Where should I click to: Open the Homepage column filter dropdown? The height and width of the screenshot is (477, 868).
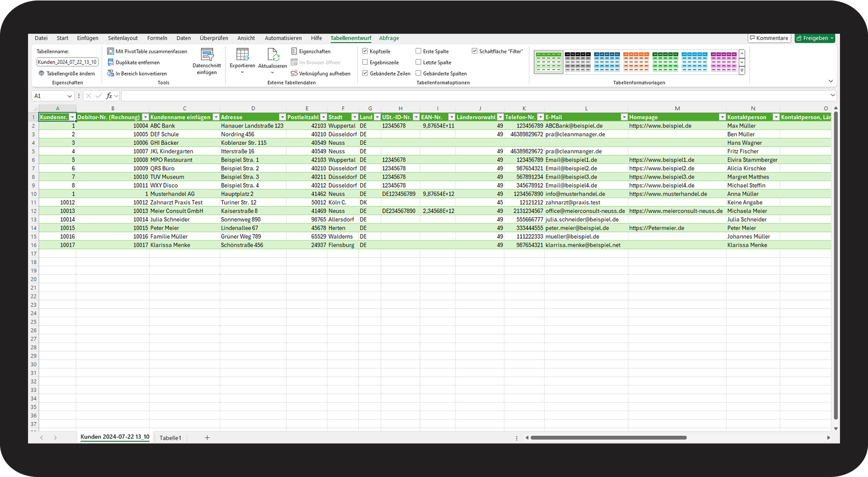[x=722, y=117]
